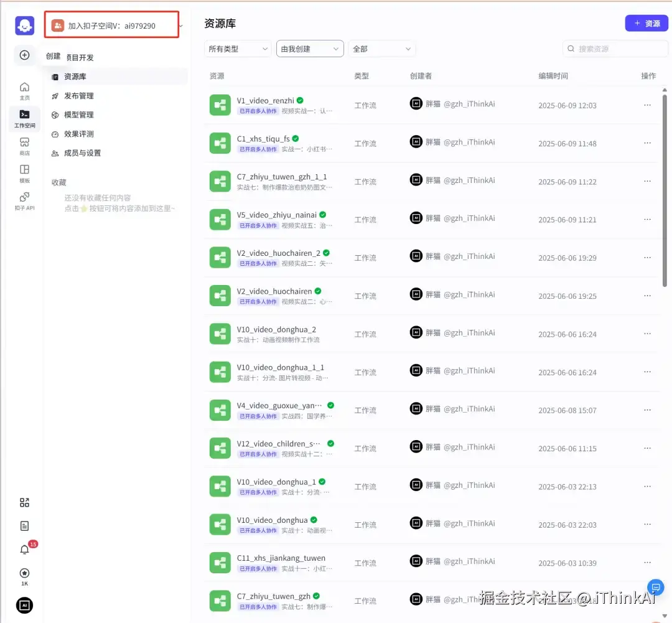Screen dimensions: 672x623
Task: Click the 类型 column header
Action: tap(362, 76)
